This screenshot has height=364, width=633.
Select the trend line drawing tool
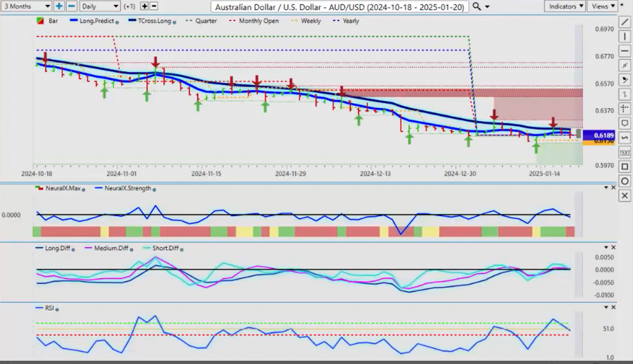(x=624, y=22)
